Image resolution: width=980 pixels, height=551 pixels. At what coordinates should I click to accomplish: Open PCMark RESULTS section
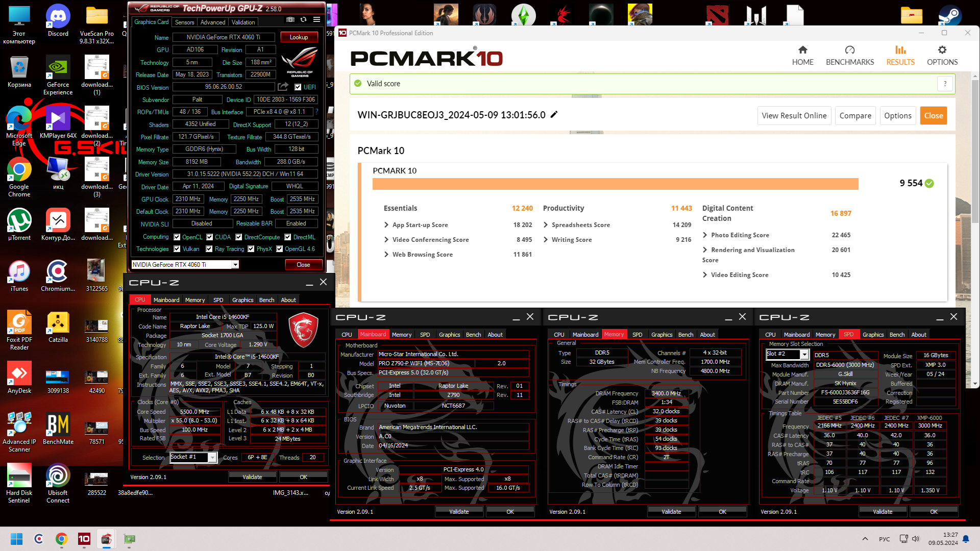[900, 56]
